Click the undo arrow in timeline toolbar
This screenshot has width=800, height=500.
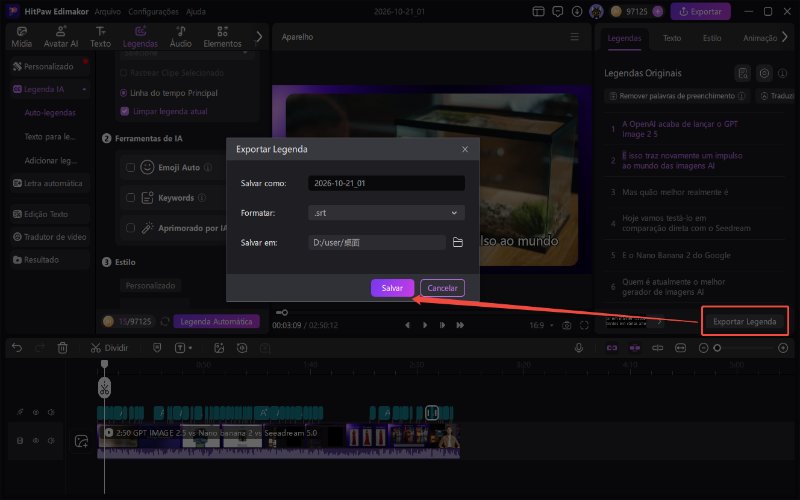click(17, 347)
